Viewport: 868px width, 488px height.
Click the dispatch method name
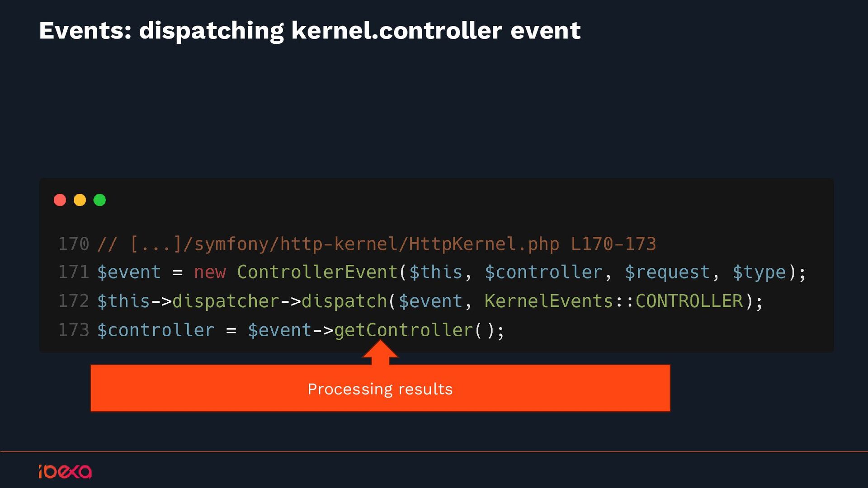344,301
